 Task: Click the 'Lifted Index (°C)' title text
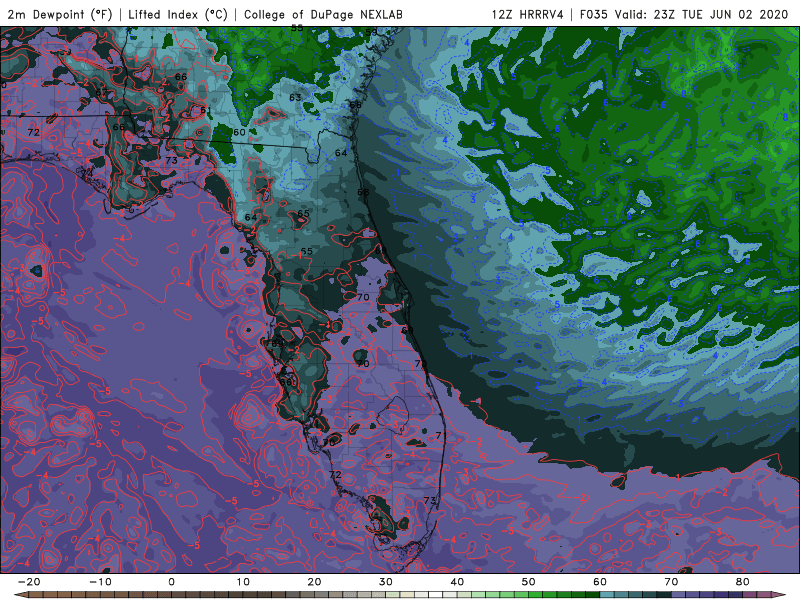pyautogui.click(x=178, y=14)
